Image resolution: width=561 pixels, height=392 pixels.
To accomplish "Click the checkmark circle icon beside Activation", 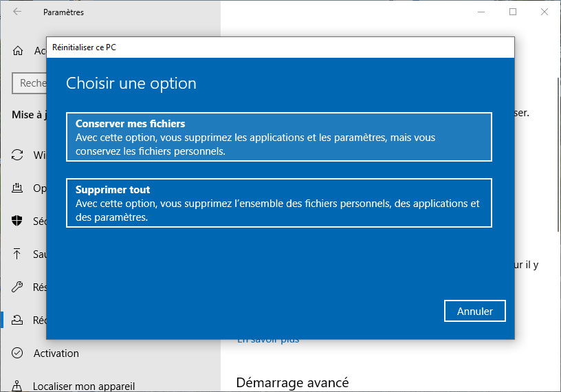I will pos(18,353).
